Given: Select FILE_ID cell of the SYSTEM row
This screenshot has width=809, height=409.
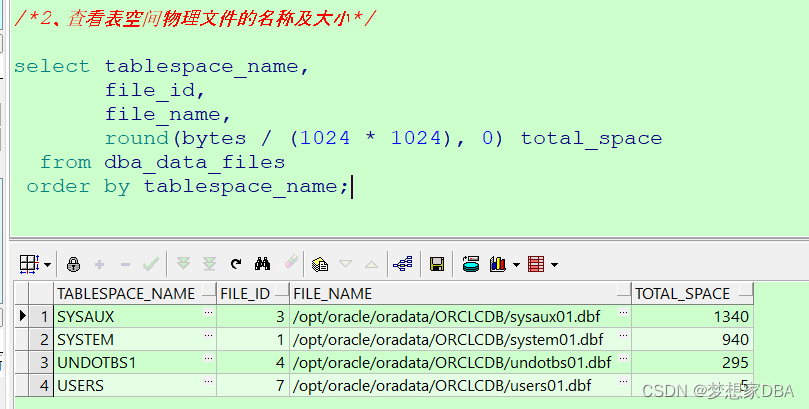Looking at the screenshot, I should [x=253, y=339].
